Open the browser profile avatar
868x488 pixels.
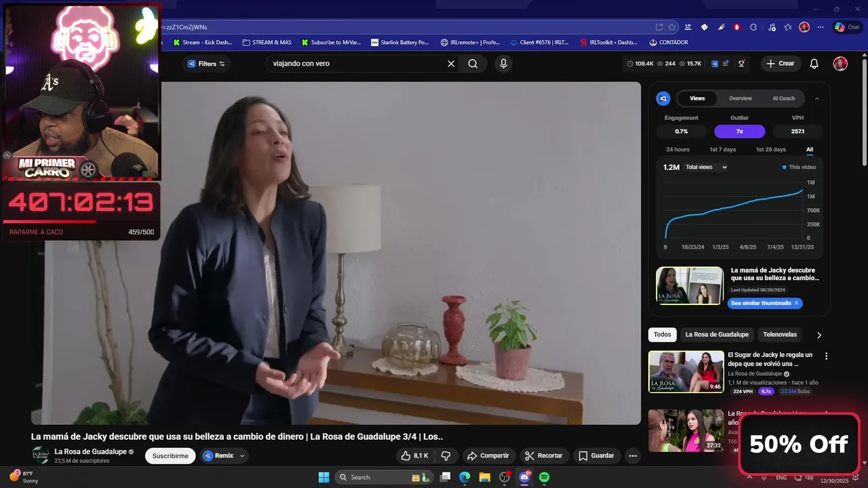click(804, 27)
